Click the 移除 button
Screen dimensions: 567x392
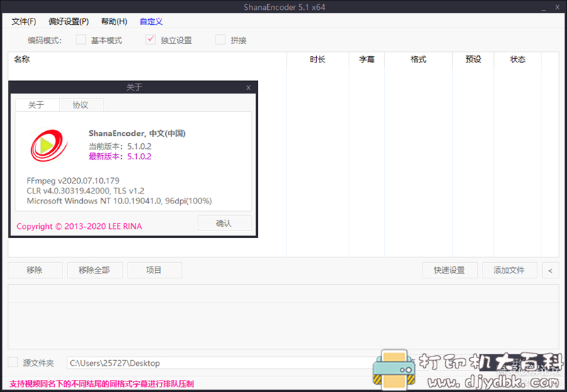[35, 270]
